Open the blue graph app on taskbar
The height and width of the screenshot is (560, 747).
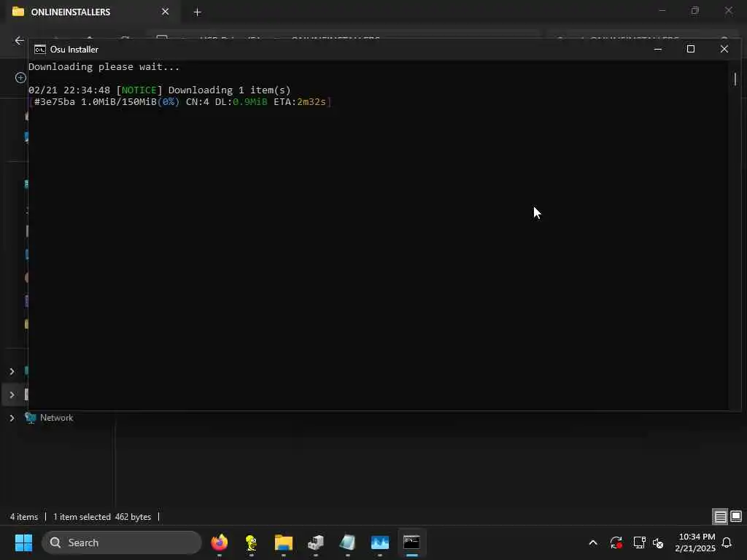coord(379,542)
